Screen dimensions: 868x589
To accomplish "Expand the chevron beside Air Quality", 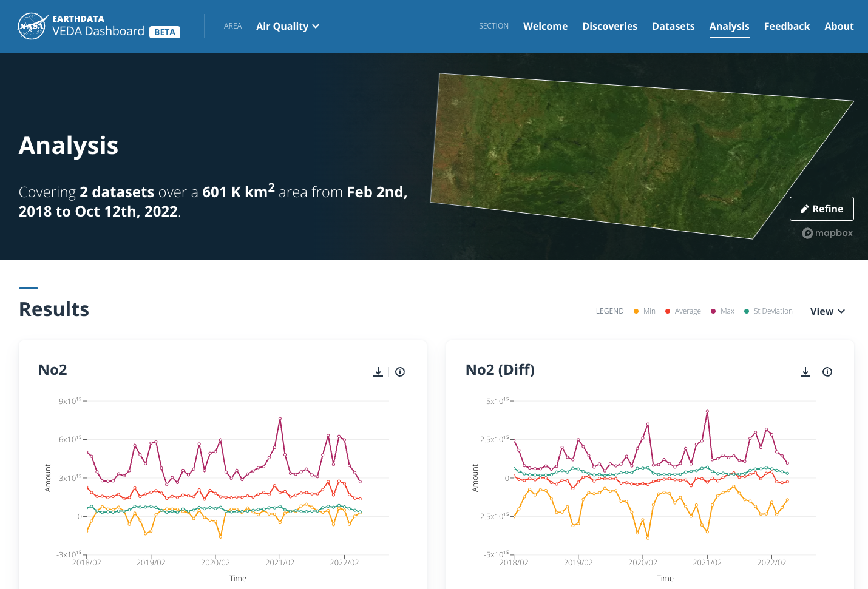I will point(316,27).
